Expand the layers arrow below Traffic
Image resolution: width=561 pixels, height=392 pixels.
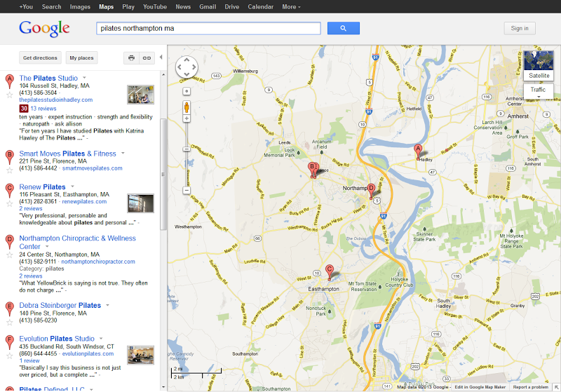tap(539, 97)
